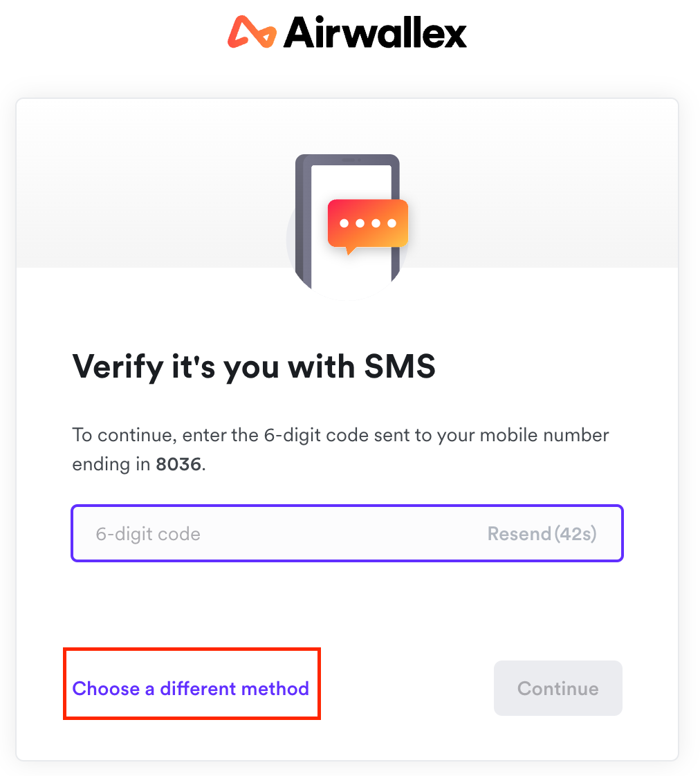
Task: Click the speaker notch atop the phone
Action: coord(352,160)
